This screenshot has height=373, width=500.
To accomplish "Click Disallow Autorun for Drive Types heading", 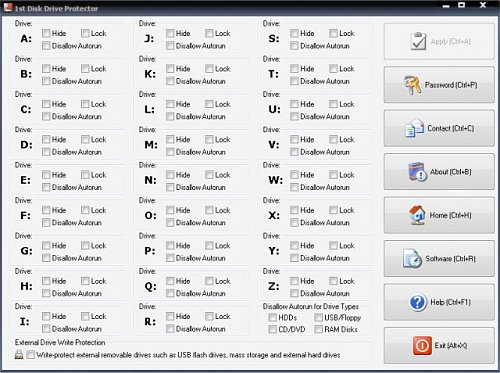I will click(311, 306).
